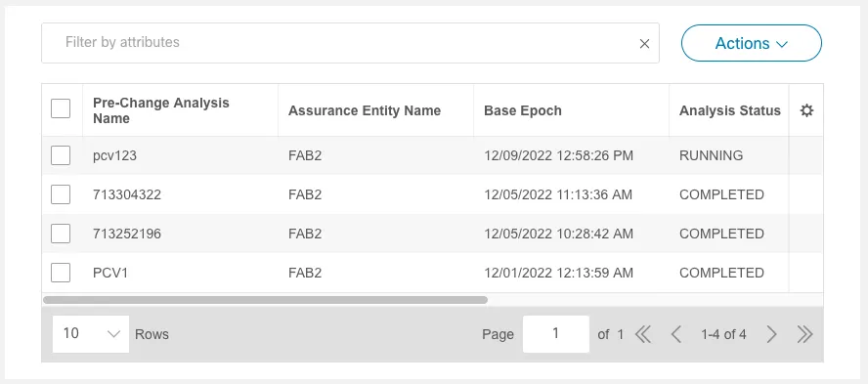Screen dimensions: 868x384
Task: Open the pcv123 analysis entry
Action: tap(114, 156)
